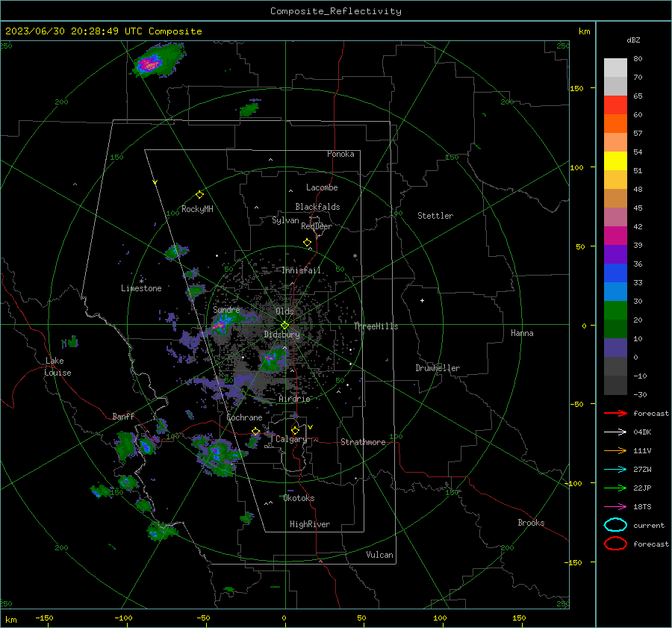This screenshot has width=672, height=628.
Task: Click the HighRiver city label
Action: [x=310, y=524]
